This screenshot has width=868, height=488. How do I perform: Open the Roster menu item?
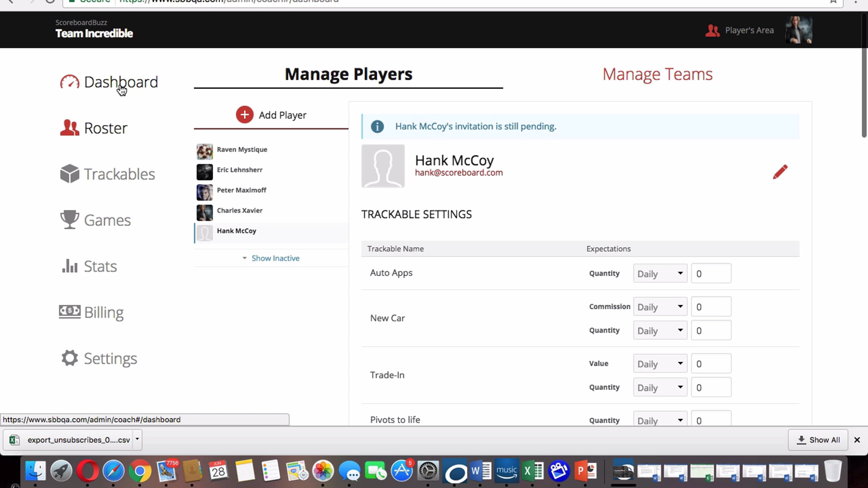click(x=94, y=128)
